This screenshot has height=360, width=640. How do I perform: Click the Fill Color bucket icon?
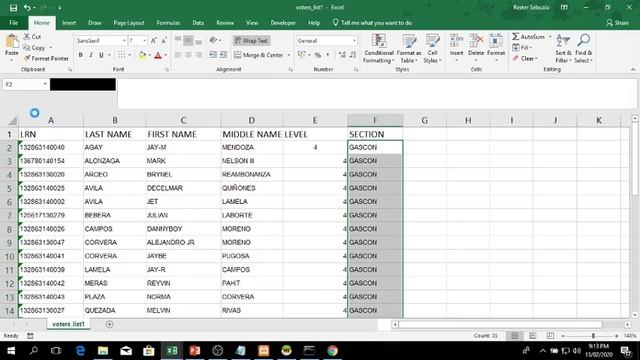(x=142, y=55)
